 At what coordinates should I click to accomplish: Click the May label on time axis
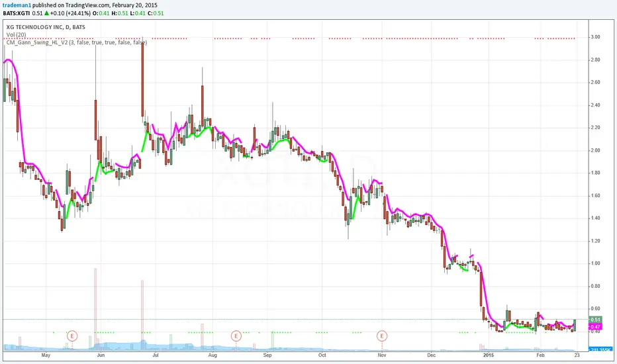coord(46,355)
